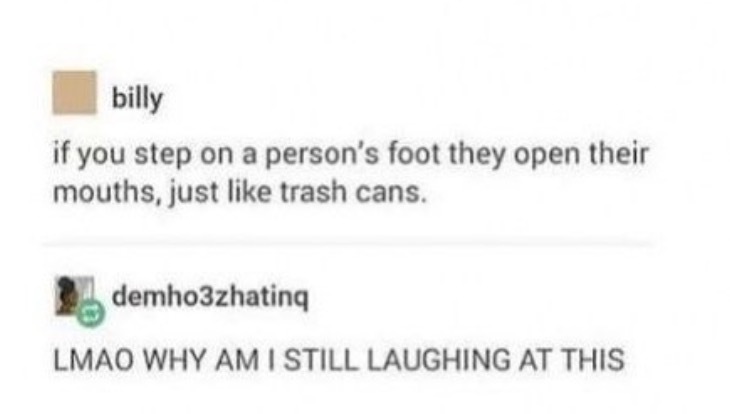Viewport: 730px width, 414px height.
Task: Click the word "STILL" in the reply
Action: [321, 360]
